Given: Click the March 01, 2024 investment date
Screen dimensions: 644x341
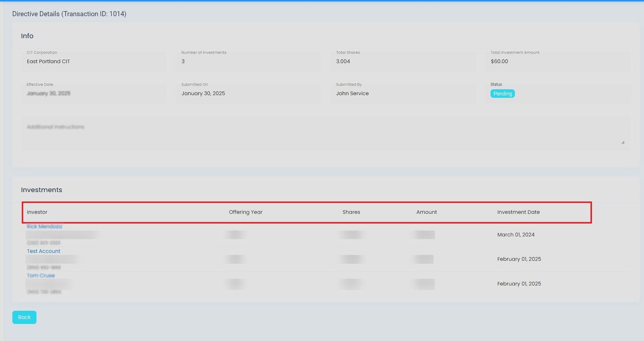Looking at the screenshot, I should (516, 235).
